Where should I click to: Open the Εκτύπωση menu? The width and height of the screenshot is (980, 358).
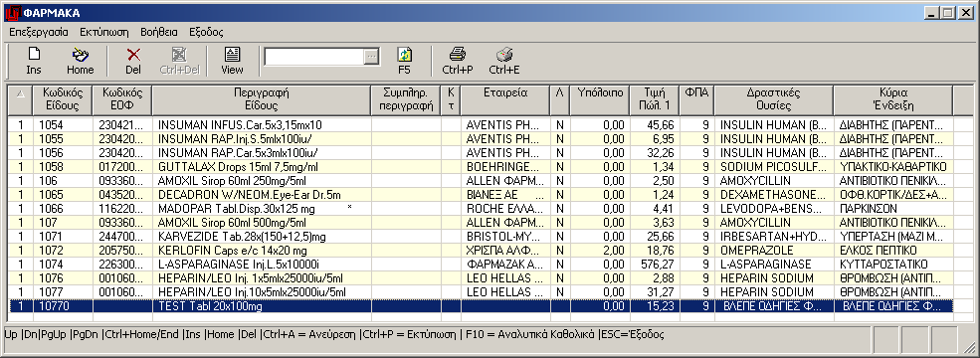[104, 32]
